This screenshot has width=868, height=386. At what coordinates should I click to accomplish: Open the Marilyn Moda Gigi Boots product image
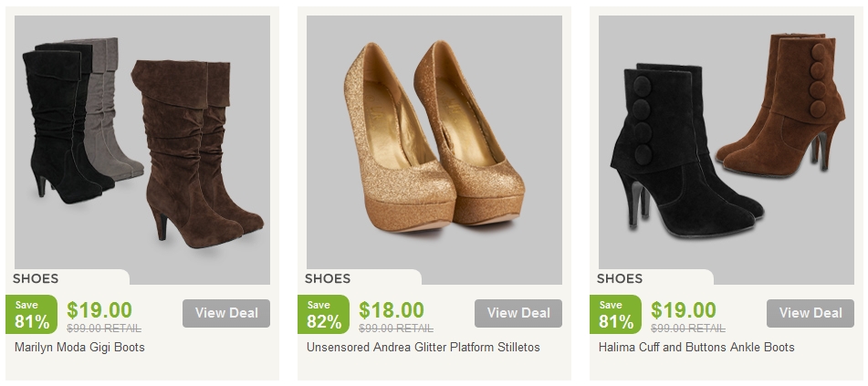pos(142,146)
